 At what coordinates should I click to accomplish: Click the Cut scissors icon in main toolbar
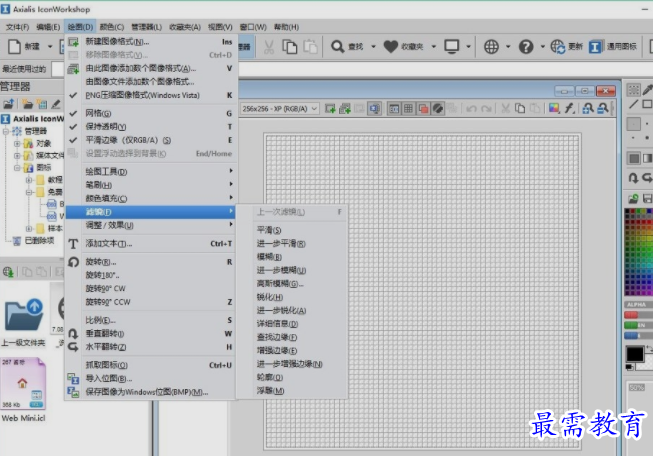tap(269, 47)
